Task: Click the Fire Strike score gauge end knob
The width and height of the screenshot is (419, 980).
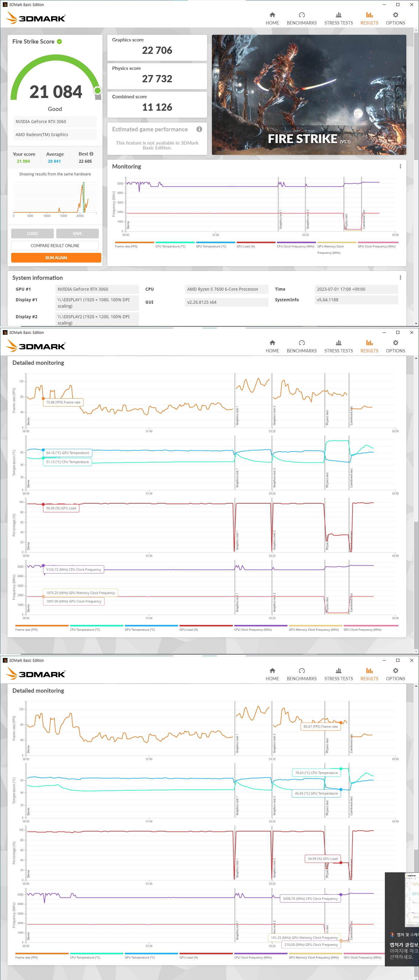Action: click(x=98, y=90)
